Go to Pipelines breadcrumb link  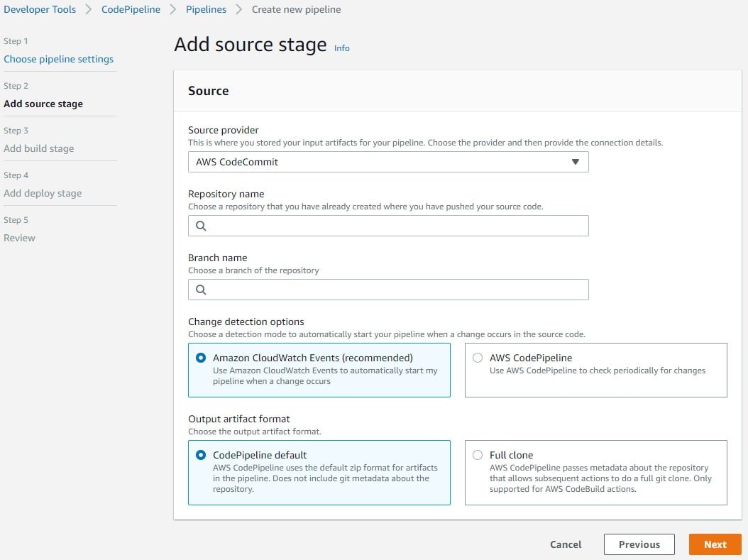click(206, 10)
